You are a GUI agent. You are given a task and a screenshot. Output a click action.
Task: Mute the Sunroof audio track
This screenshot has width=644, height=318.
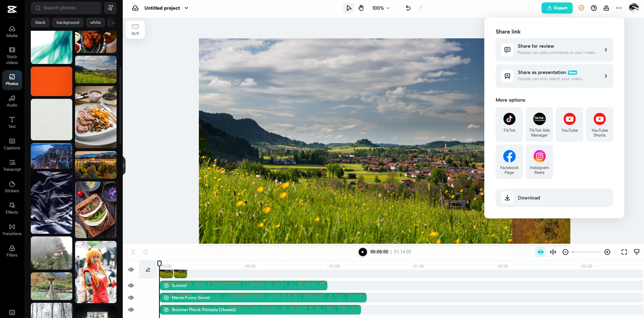131,285
